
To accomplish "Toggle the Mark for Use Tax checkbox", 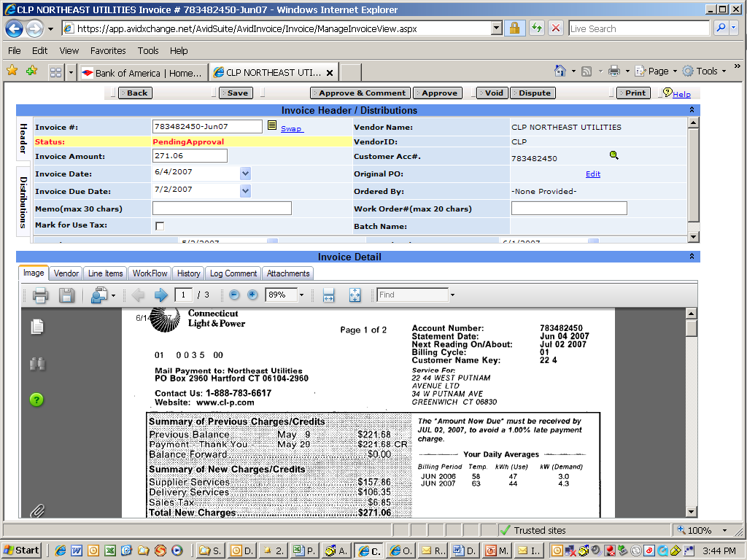I will 160,226.
